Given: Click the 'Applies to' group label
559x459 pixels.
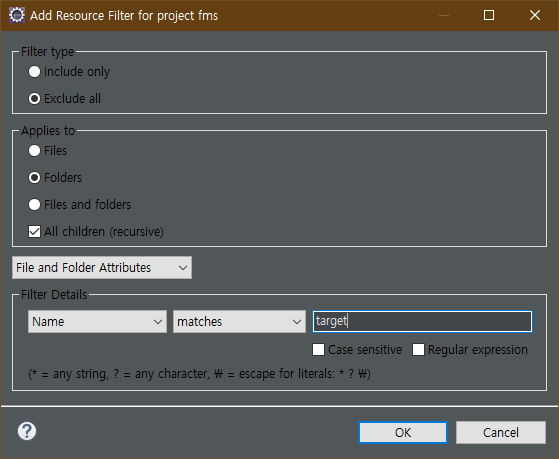Looking at the screenshot, I should [48, 131].
